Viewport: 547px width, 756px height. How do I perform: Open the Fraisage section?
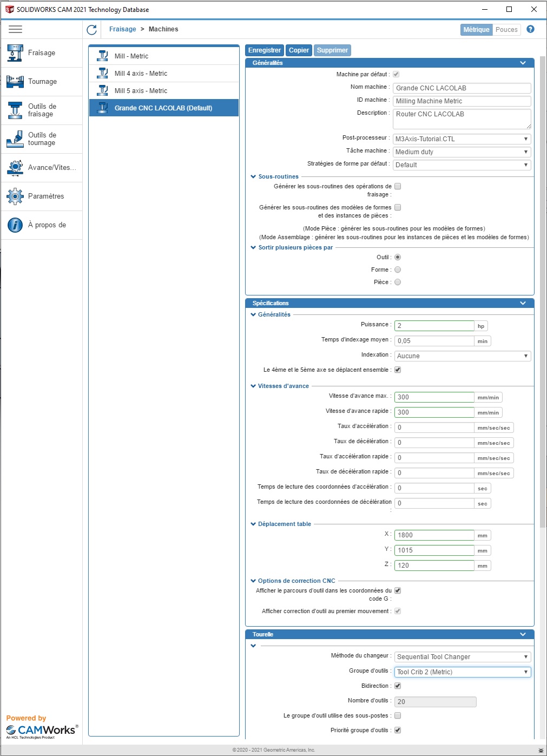pos(42,53)
